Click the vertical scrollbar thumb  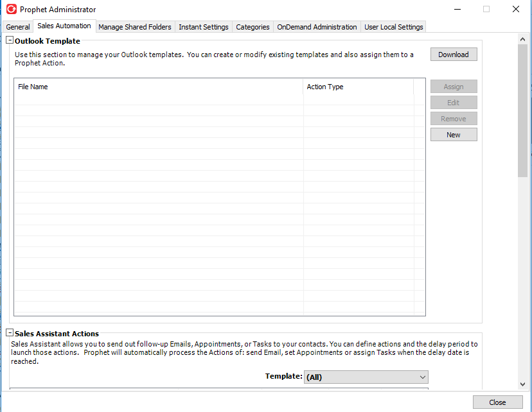pos(522,110)
